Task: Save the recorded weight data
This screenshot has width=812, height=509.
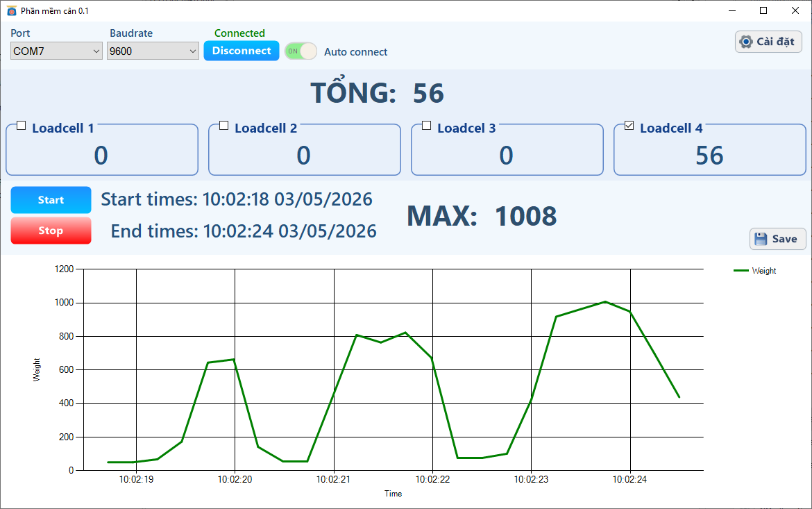Action: tap(778, 239)
